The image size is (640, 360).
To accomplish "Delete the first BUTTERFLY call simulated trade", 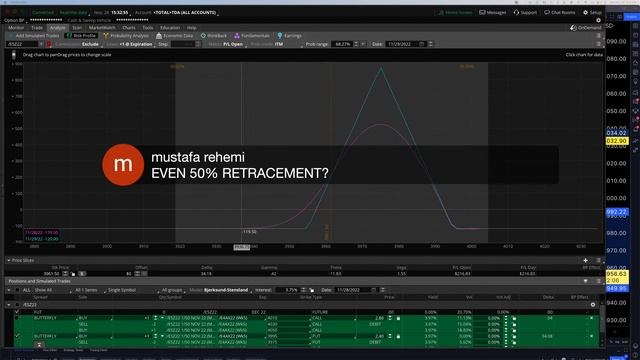I will pos(591,318).
